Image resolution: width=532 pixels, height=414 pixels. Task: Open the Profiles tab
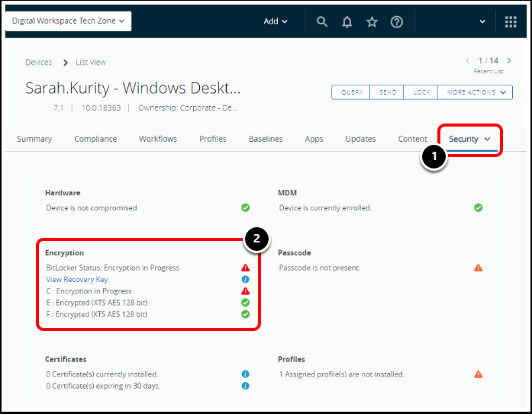(212, 139)
